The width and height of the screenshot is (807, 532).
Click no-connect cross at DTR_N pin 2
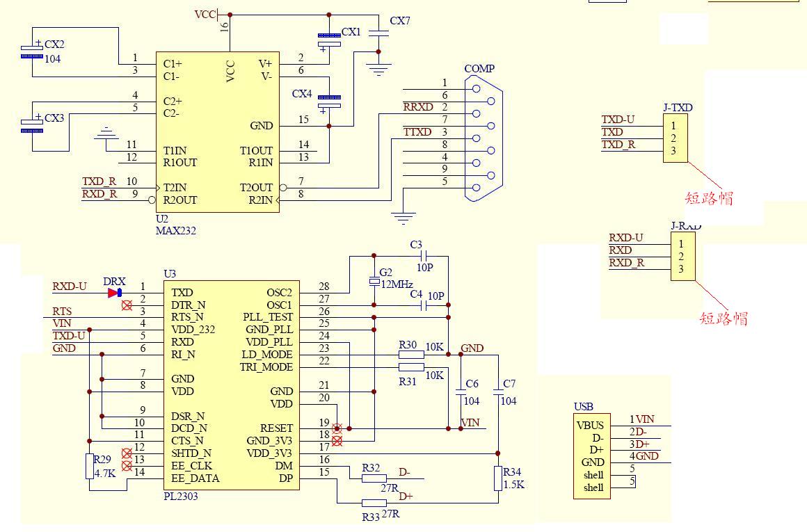click(127, 305)
